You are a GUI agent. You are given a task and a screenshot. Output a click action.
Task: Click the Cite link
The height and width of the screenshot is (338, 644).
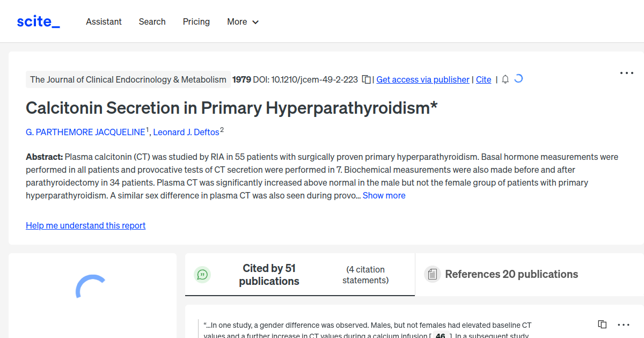coord(483,79)
